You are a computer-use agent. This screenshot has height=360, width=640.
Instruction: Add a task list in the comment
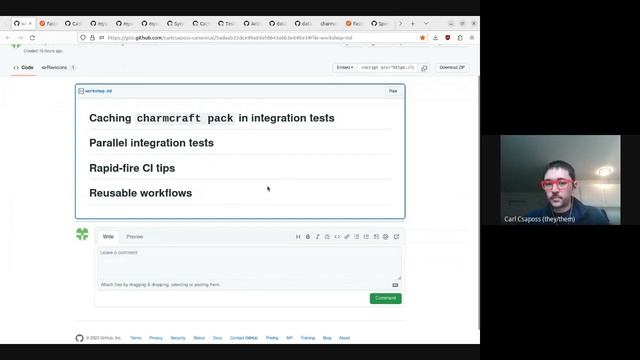click(376, 237)
